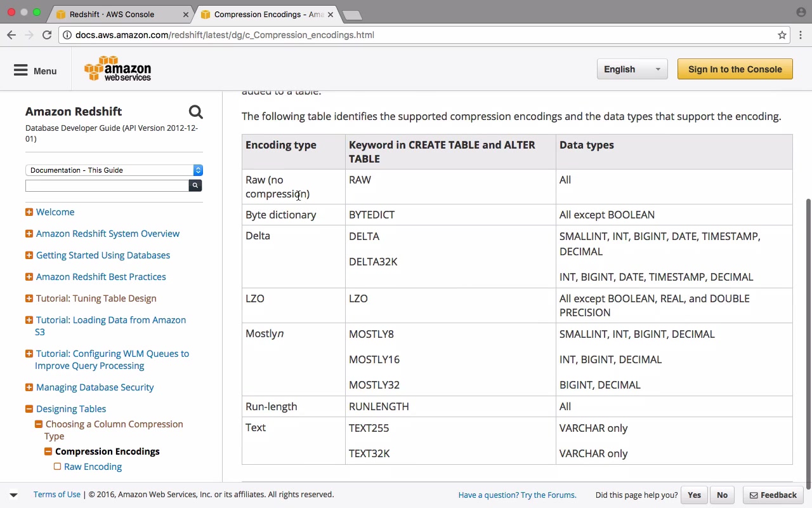Open the Documentation - This Guide dropdown
The width and height of the screenshot is (812, 508).
coord(114,170)
